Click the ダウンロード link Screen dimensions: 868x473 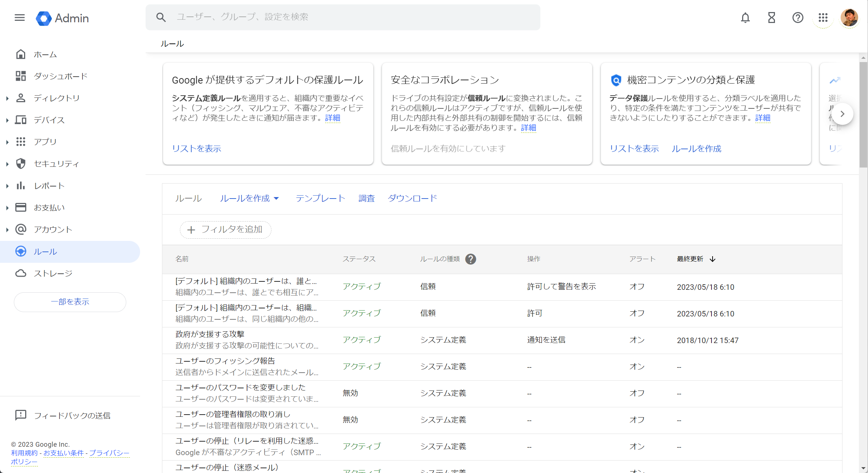coord(412,198)
